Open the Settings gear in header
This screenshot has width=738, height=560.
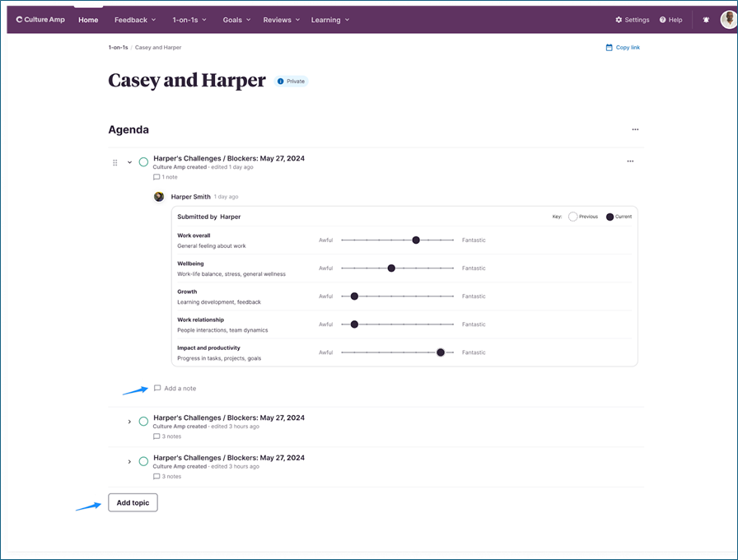pos(619,20)
